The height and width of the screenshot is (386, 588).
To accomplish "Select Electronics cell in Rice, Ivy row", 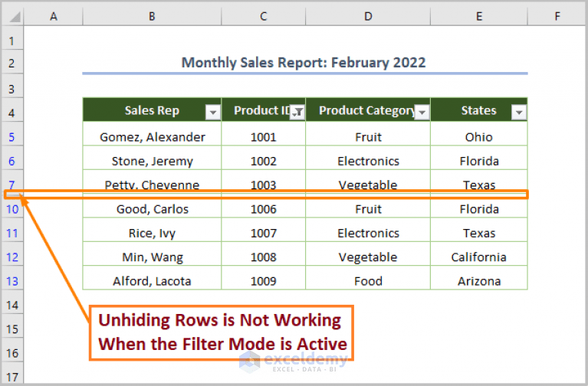I will point(368,230).
